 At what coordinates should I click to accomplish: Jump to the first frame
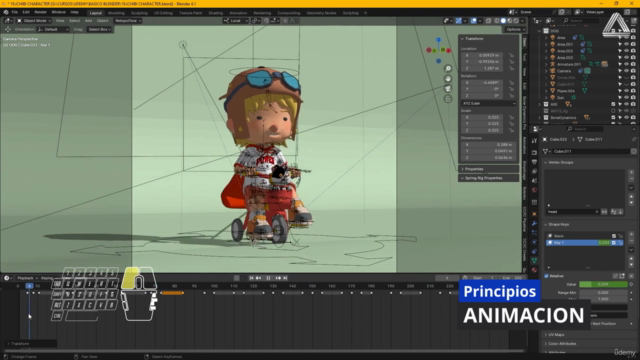click(251, 278)
